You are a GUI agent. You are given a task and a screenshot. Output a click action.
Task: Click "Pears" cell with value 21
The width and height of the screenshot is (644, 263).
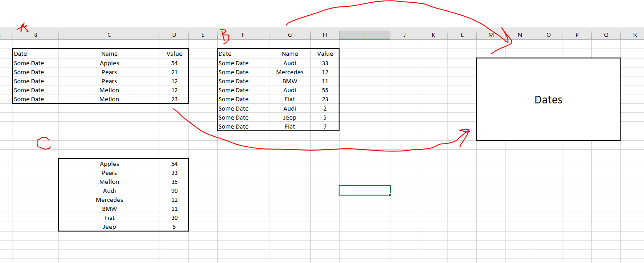click(x=109, y=72)
